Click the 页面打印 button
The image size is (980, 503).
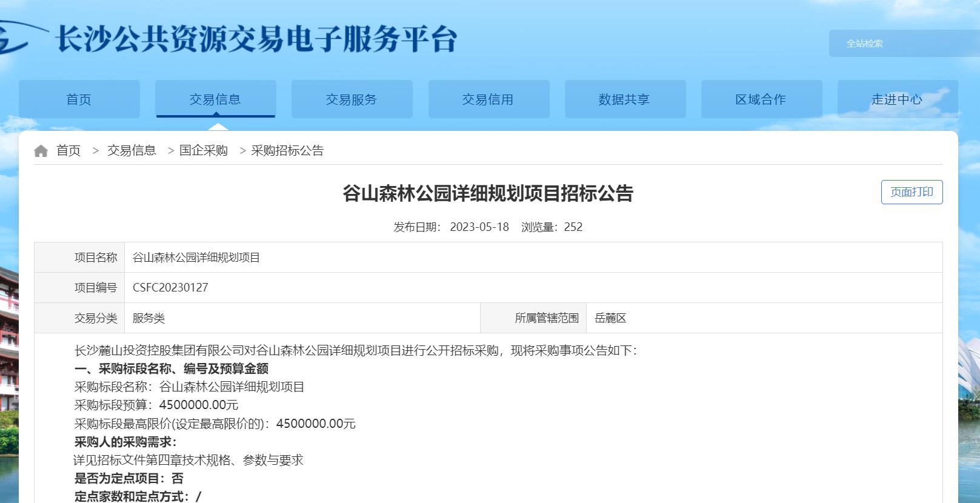pyautogui.click(x=912, y=192)
